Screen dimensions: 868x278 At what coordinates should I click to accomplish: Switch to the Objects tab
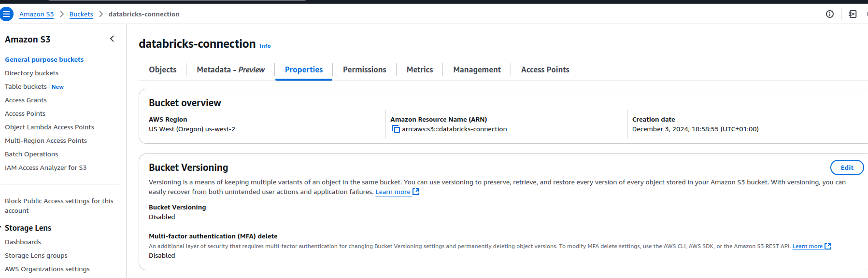163,69
